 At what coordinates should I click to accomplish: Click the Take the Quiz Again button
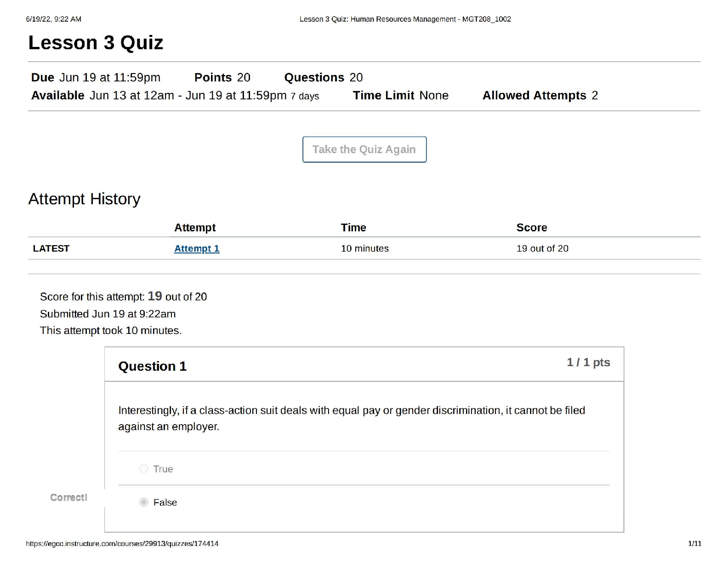(364, 149)
